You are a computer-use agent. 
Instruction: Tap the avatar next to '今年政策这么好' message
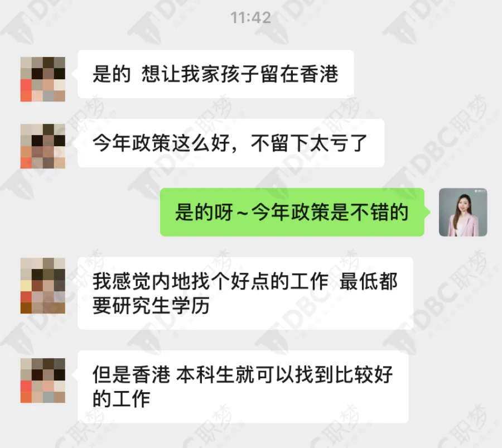pyautogui.click(x=43, y=146)
